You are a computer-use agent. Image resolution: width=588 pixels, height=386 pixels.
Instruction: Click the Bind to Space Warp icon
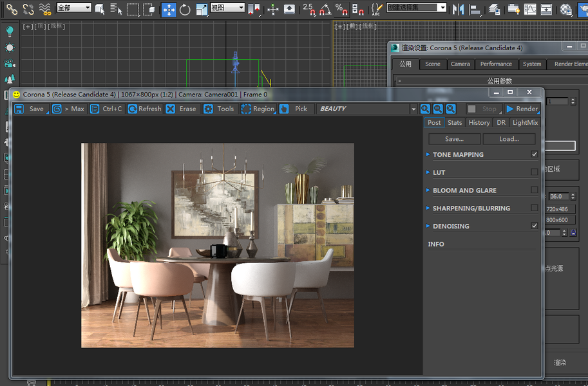pos(45,9)
